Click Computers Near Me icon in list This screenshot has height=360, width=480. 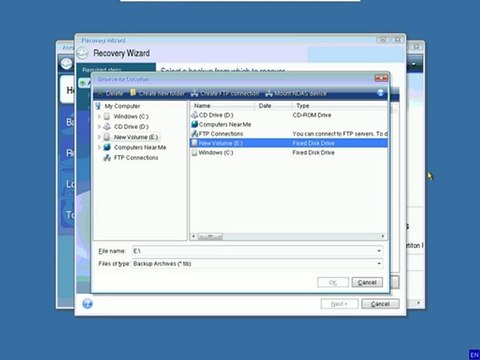click(195, 124)
